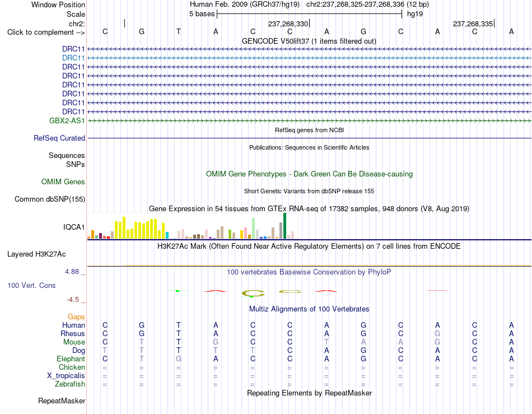Click the 'chr2:' ruler label
Image resolution: width=532 pixels, height=414 pixels.
[x=77, y=24]
